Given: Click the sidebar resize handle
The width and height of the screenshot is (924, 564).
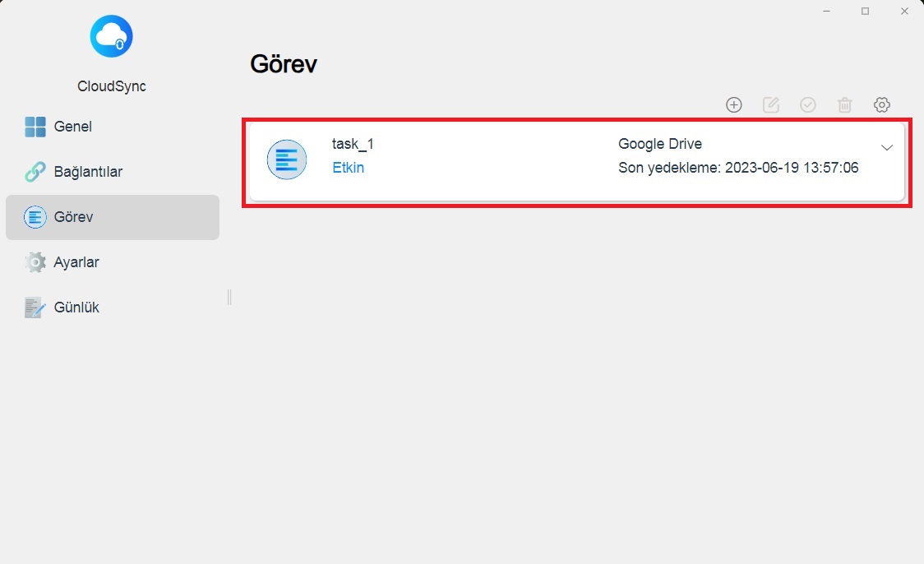Looking at the screenshot, I should coord(229,297).
